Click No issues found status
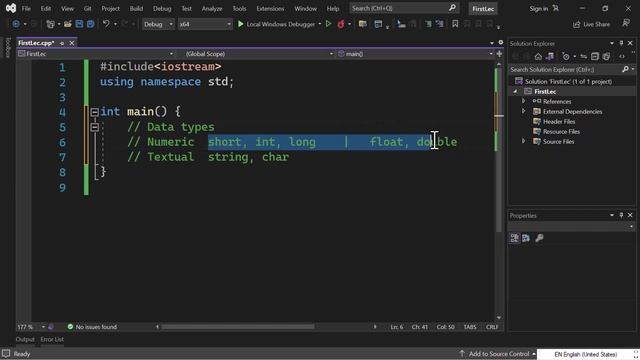Image resolution: width=640 pixels, height=360 pixels. 92,327
